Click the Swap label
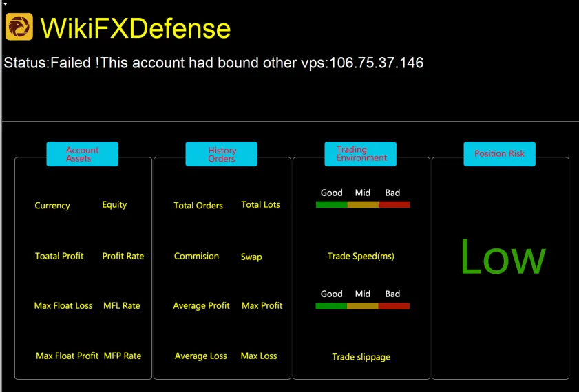579x392 pixels. [x=251, y=257]
